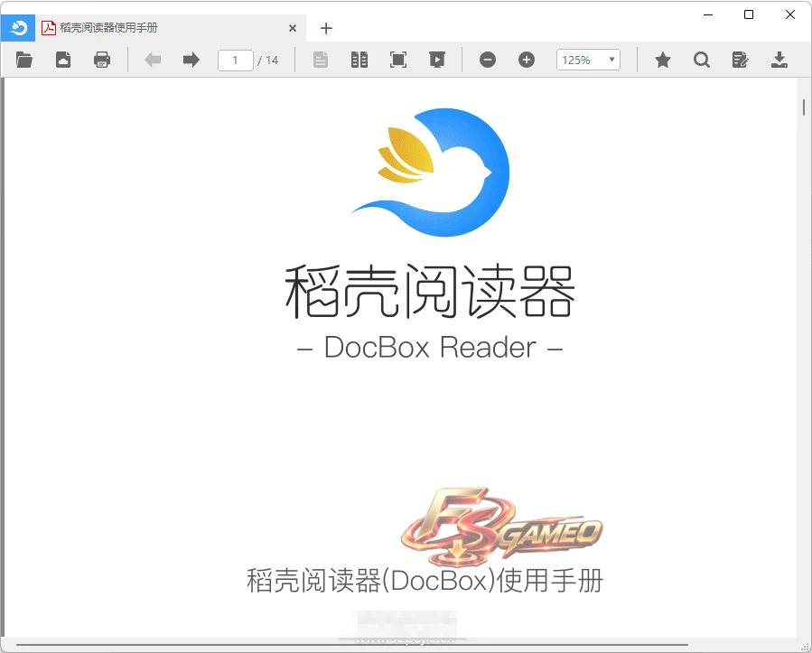The image size is (812, 653).
Task: Click the horizontal scrollbar at the bottom
Action: pos(351,645)
